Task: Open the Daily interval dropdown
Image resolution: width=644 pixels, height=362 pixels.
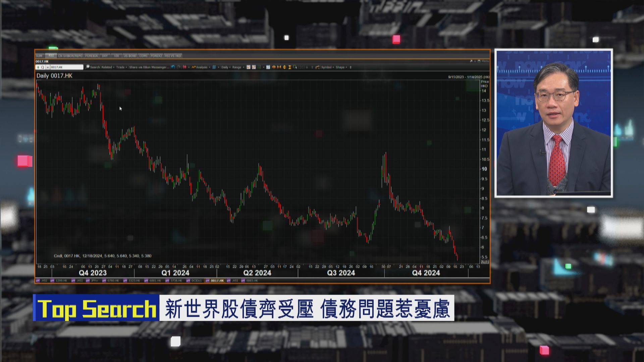Action: [x=226, y=67]
